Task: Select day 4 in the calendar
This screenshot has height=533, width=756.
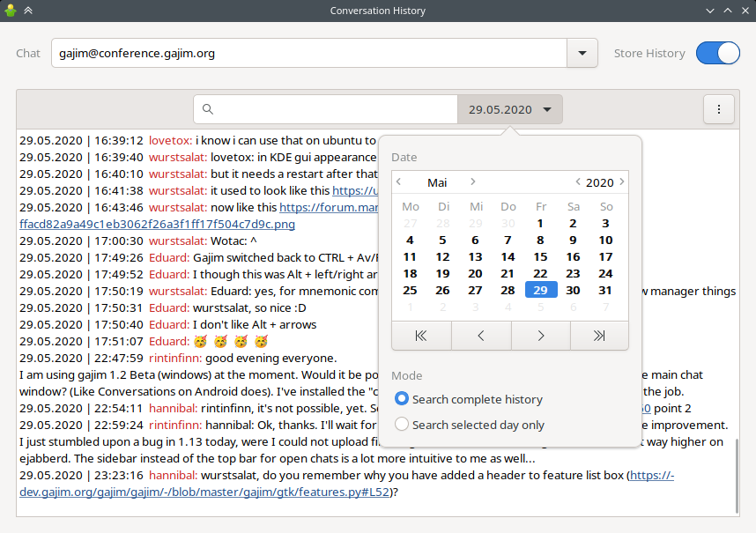Action: [x=410, y=240]
